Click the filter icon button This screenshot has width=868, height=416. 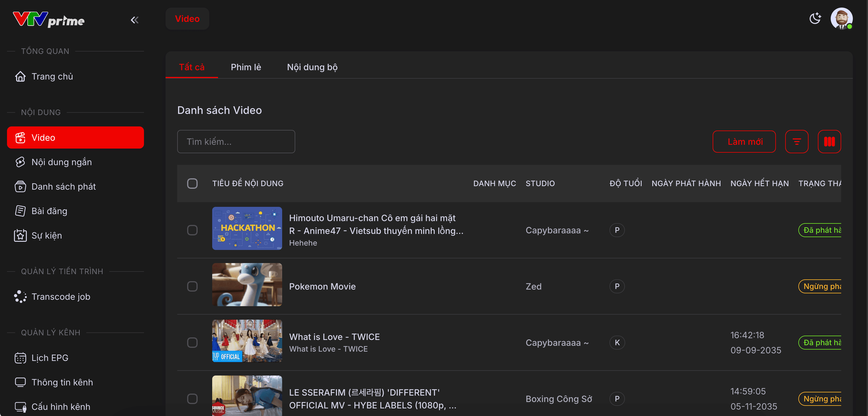point(797,142)
